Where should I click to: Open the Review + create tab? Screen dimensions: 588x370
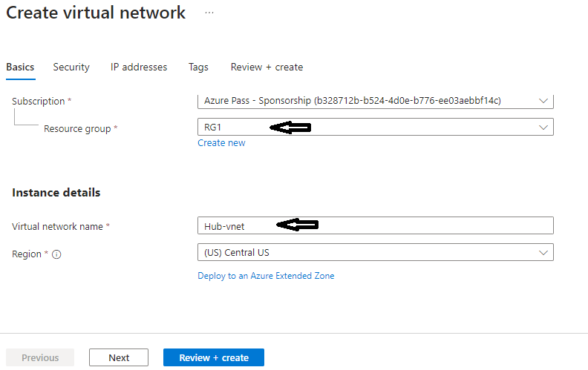click(267, 67)
